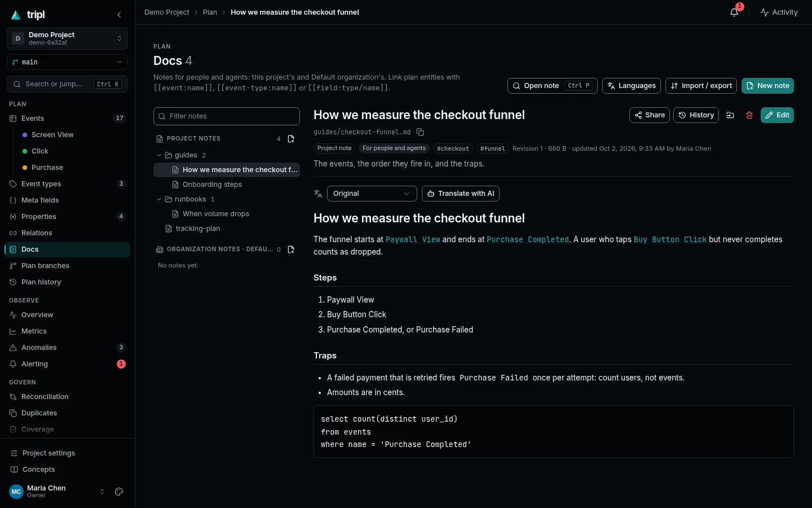Go to Alerting in the sidebar
This screenshot has height=508, width=812.
point(67,364)
